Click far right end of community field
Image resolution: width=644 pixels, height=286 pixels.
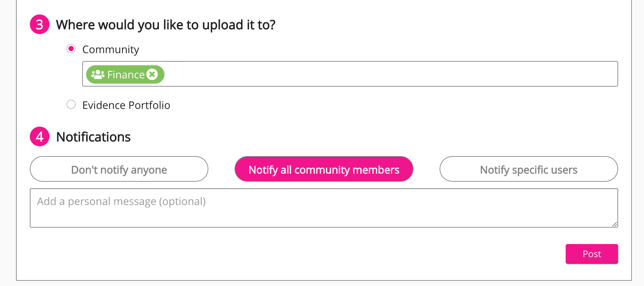[x=609, y=74]
